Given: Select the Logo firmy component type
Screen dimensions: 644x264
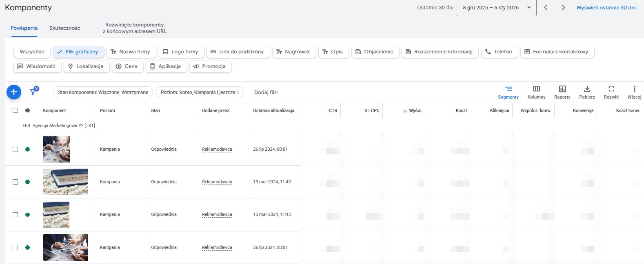Looking at the screenshot, I should [x=180, y=52].
